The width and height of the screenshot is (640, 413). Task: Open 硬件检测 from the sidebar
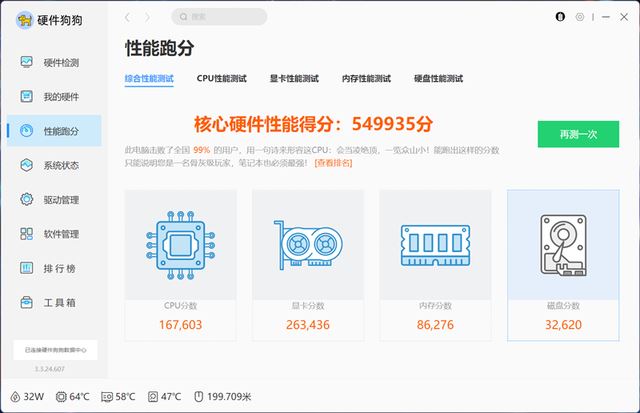tap(54, 62)
